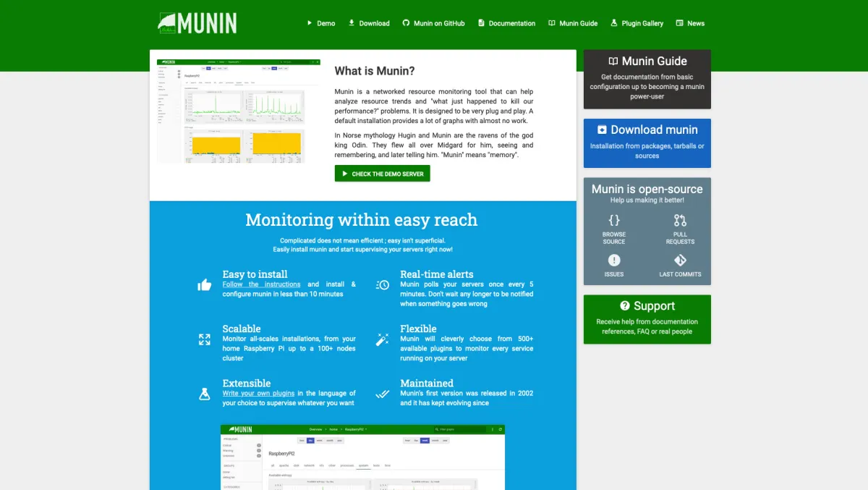This screenshot has height=490, width=868.
Task: Click the magic wand icon beside Flexible
Action: click(383, 339)
